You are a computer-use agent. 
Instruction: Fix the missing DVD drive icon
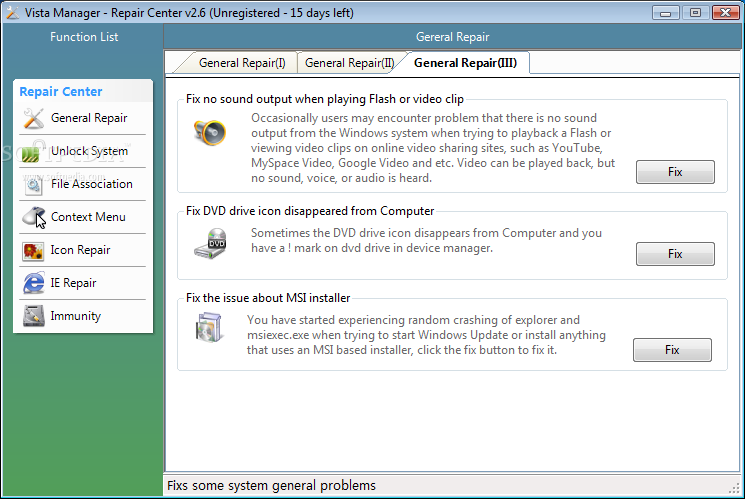click(675, 254)
